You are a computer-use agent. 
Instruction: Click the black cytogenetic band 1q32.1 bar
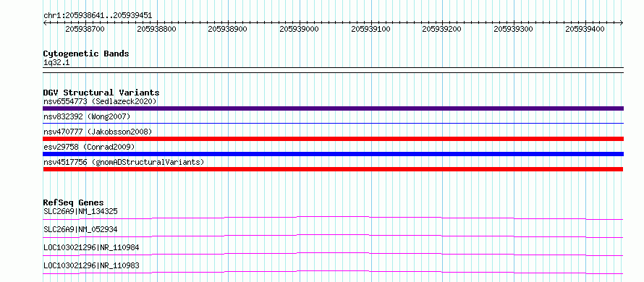coord(333,70)
